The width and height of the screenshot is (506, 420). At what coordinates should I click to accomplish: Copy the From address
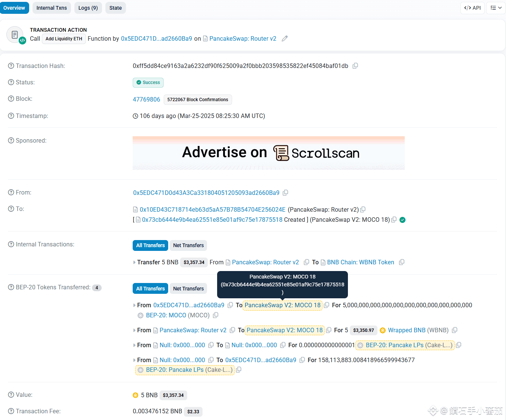[286, 193]
